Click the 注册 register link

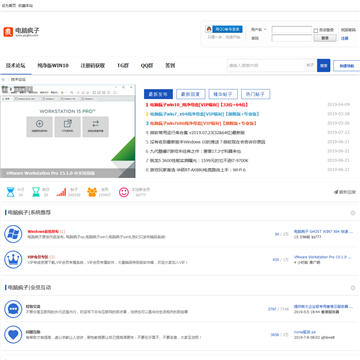point(344,38)
